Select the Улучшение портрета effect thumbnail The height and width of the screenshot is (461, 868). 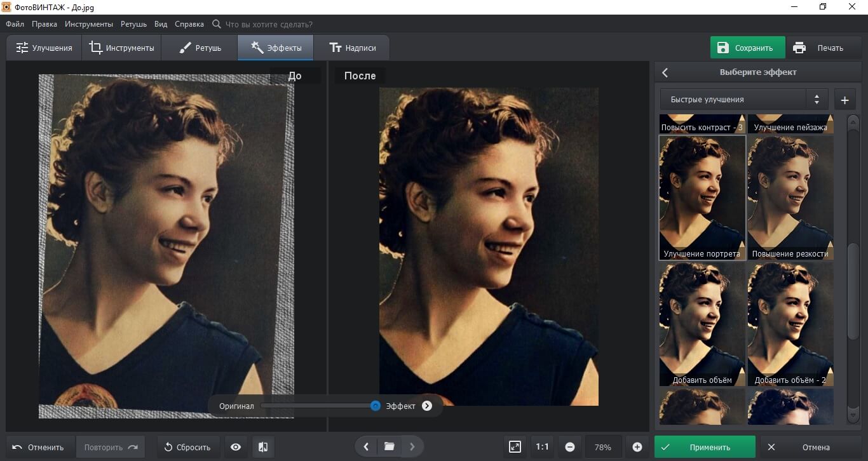click(702, 197)
